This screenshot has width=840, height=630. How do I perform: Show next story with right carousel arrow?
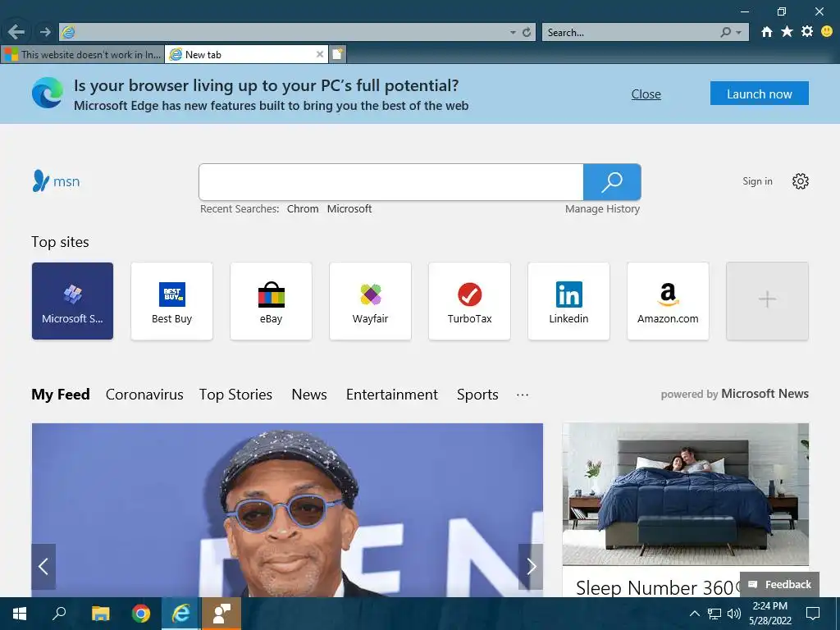coord(531,566)
